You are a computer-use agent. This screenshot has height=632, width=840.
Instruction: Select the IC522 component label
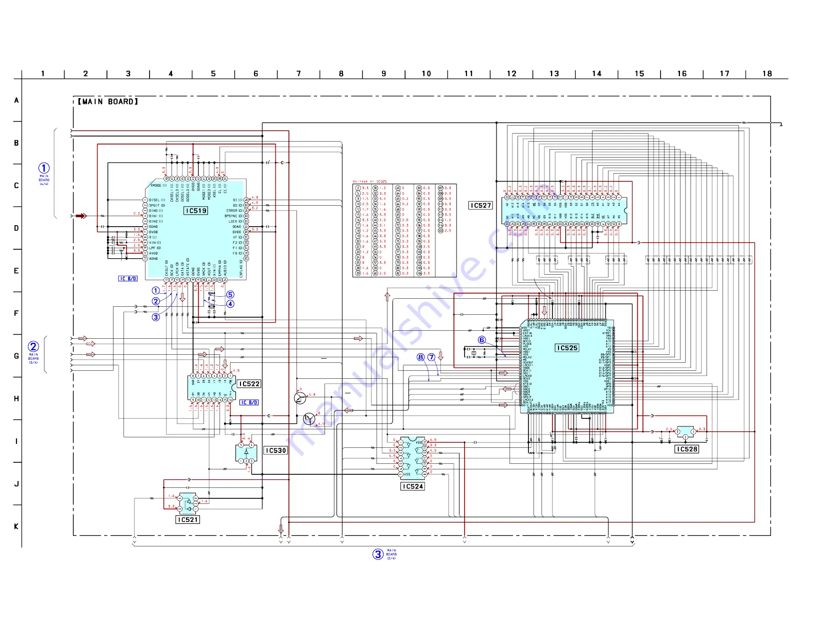point(249,384)
